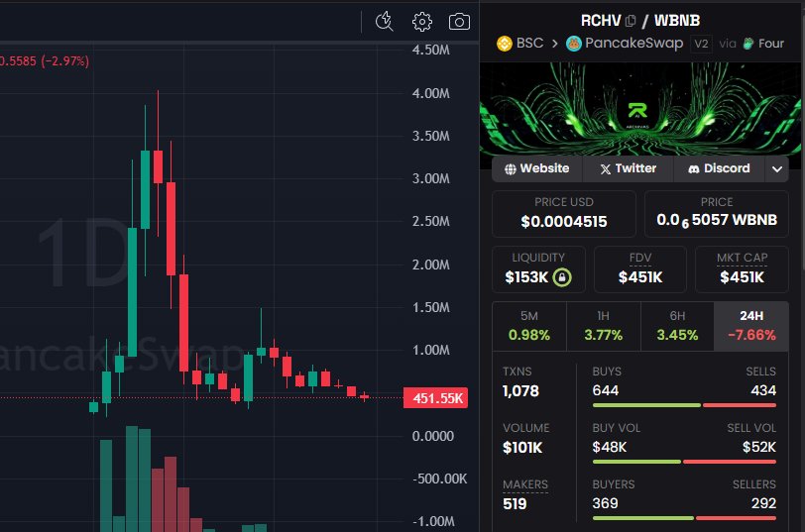Open chart settings gear icon
Viewport: 805px width, 532px height.
pos(422,22)
